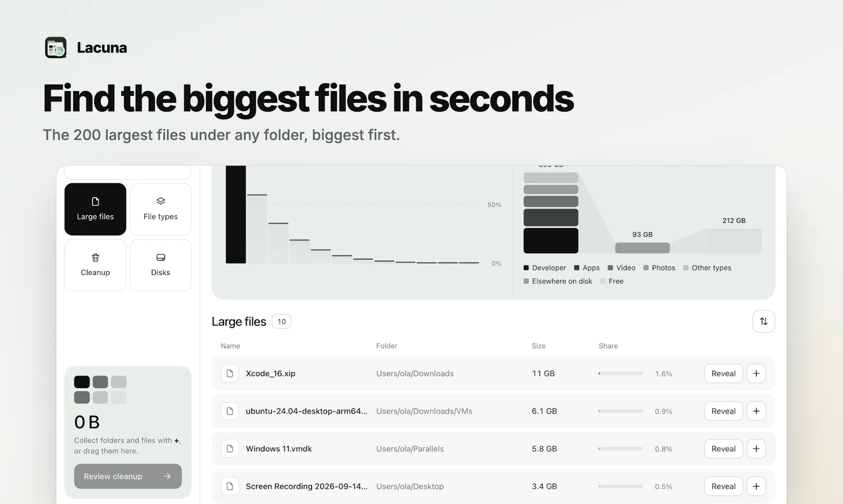The image size is (843, 504).
Task: Click the Video legend entry
Action: pos(622,268)
